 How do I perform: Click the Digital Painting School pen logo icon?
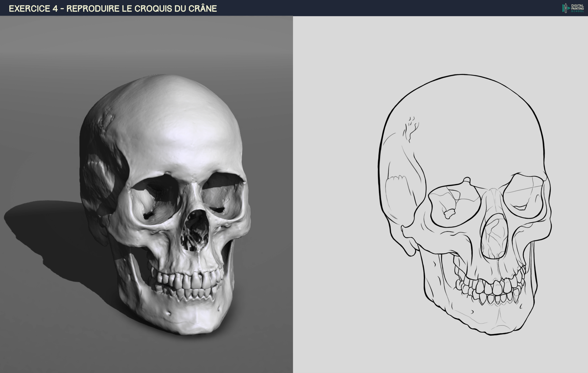coord(566,8)
